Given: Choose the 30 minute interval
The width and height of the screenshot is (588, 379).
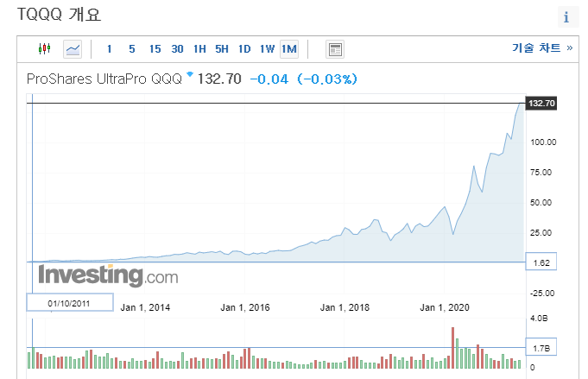Looking at the screenshot, I should [177, 49].
